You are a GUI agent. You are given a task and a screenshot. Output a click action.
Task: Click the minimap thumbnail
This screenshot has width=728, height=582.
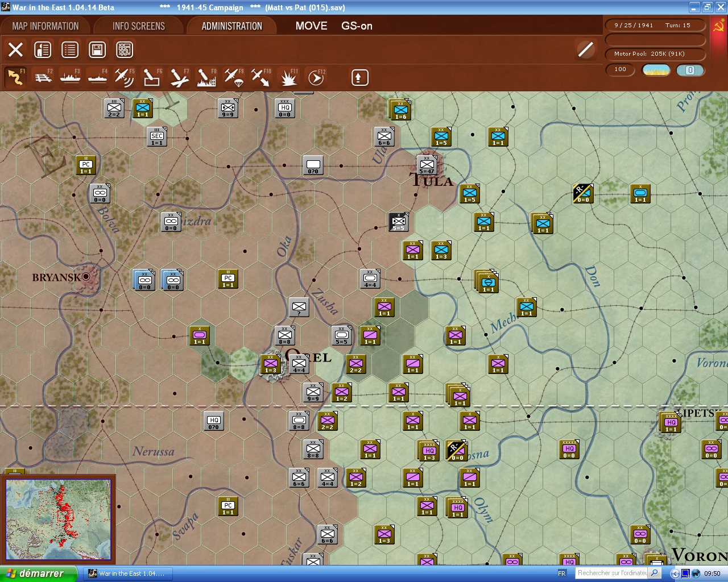(58, 519)
